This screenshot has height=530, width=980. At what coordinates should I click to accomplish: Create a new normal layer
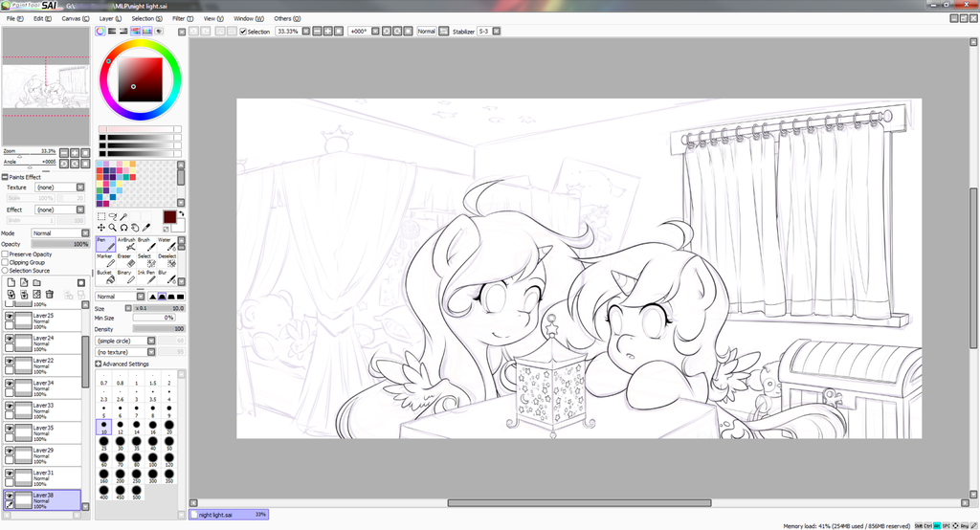(11, 282)
